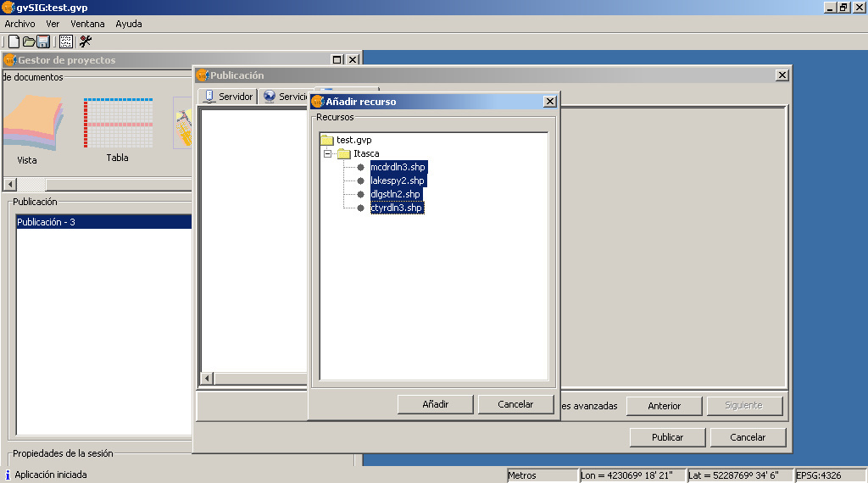Click the Open project folder icon

pos(29,42)
